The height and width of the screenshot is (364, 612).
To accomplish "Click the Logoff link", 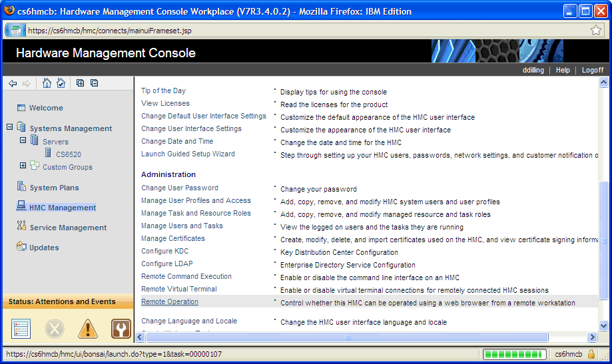I will click(593, 71).
